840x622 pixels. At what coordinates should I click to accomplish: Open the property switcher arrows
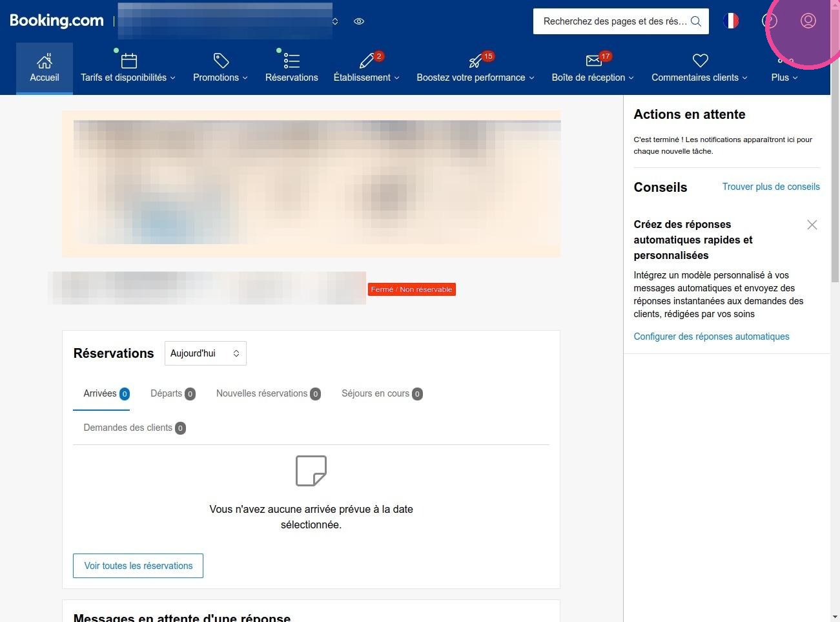pos(335,21)
